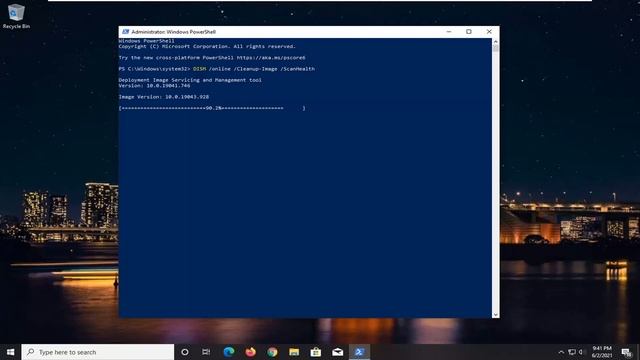Click the DISM /ScanHealth command line
This screenshot has width=640, height=360.
tap(217, 69)
